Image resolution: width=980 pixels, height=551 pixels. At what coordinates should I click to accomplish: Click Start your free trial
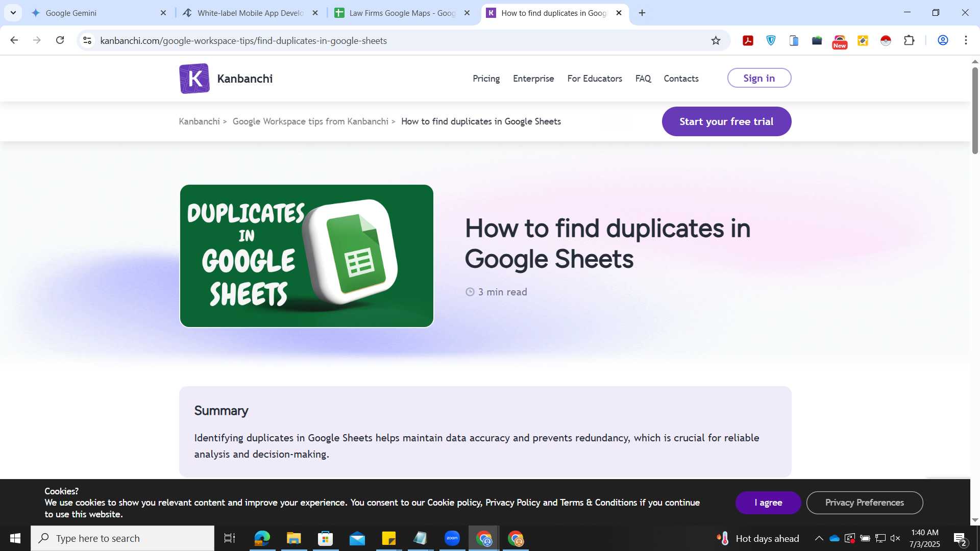726,121
